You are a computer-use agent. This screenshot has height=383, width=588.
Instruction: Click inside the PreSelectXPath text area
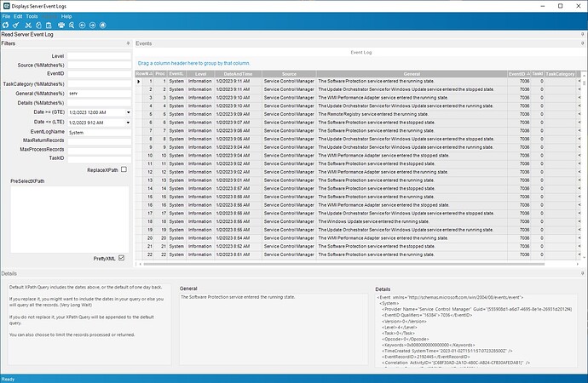[x=70, y=220]
